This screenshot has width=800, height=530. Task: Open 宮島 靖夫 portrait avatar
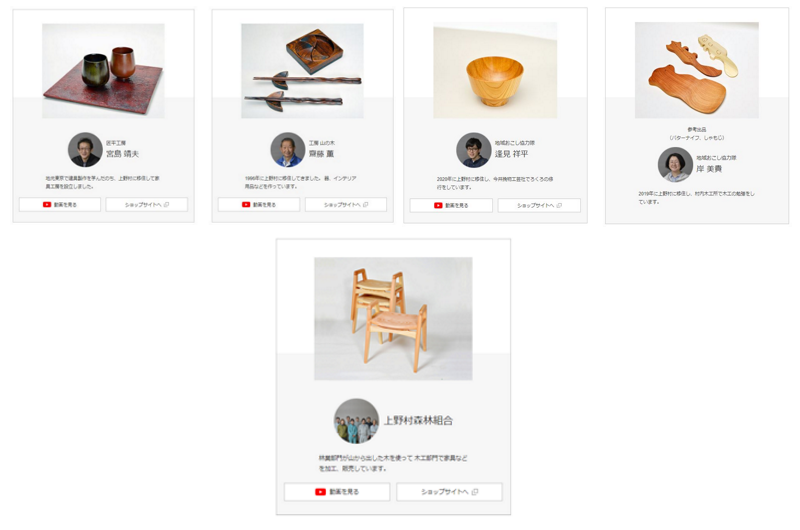click(x=85, y=149)
